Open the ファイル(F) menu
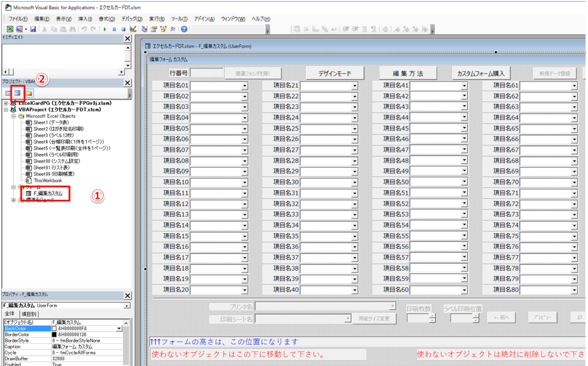This screenshot has width=588, height=366. 18,19
